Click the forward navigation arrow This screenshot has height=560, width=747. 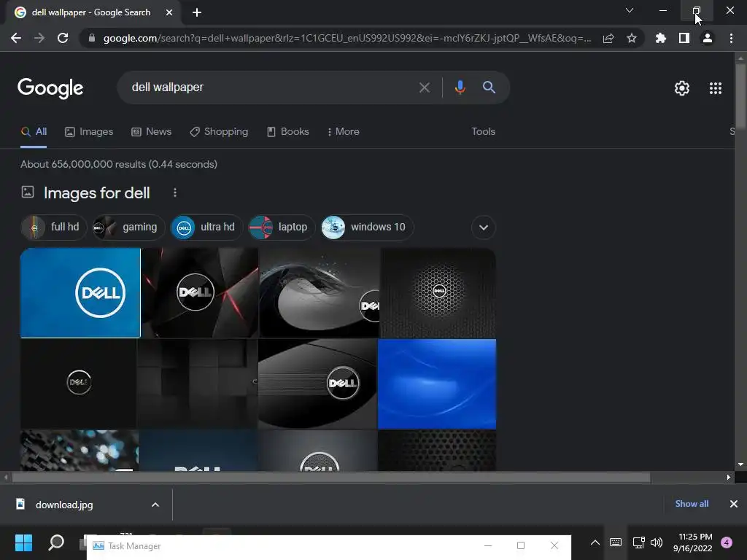click(39, 38)
